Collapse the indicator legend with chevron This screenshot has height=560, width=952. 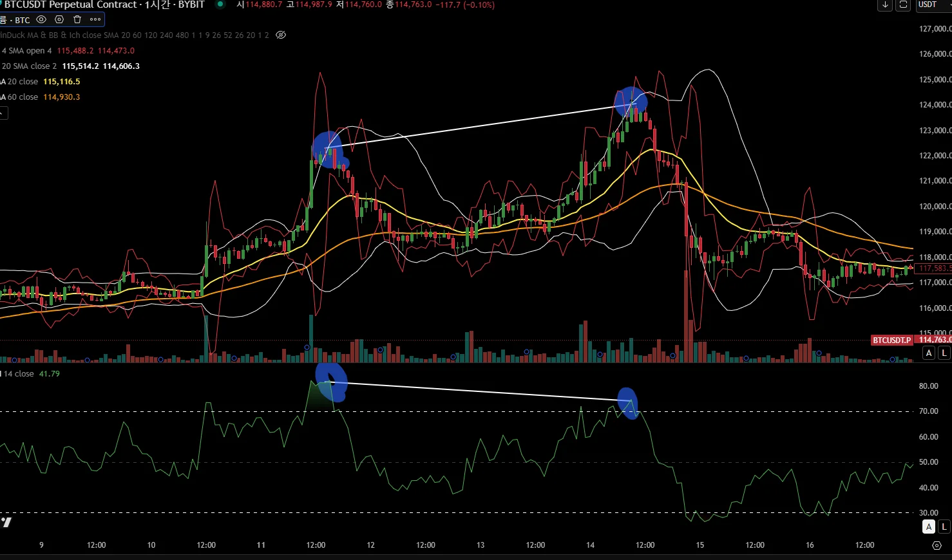3,114
